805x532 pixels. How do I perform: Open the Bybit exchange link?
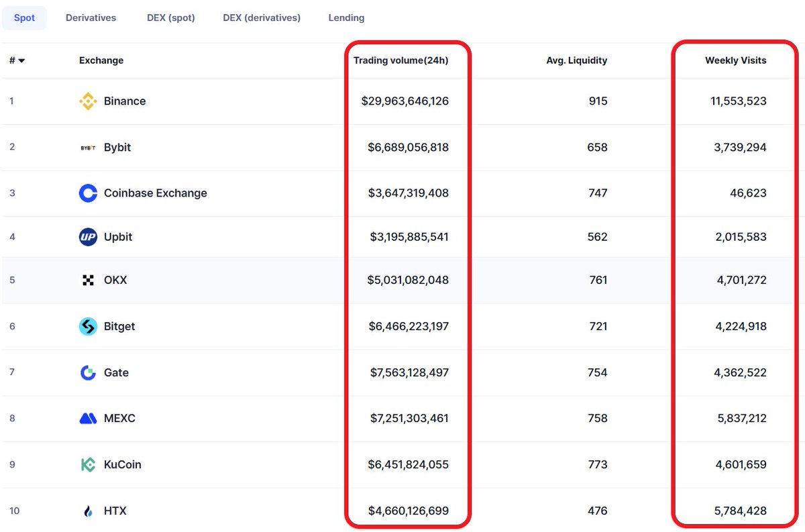[117, 148]
